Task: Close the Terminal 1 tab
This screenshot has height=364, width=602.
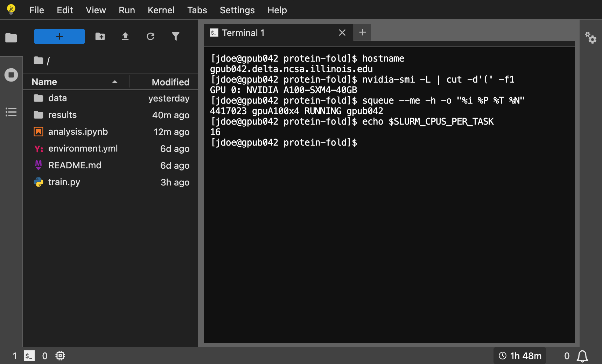Action: click(x=342, y=33)
